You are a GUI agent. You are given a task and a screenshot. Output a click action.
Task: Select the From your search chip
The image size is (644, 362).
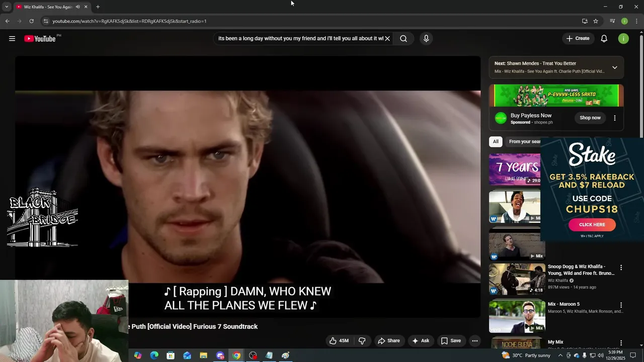coord(524,142)
